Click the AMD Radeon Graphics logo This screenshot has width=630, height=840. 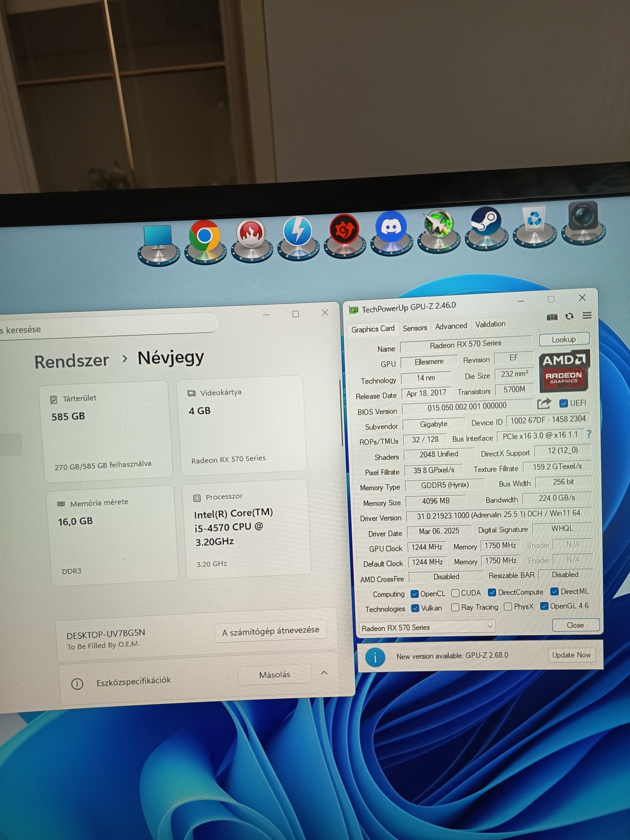(x=564, y=371)
